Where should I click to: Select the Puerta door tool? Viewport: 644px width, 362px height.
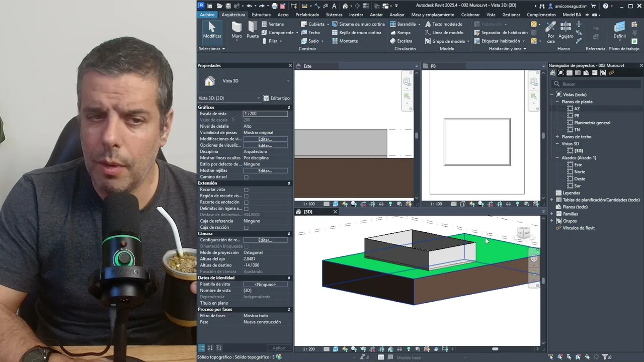[253, 31]
